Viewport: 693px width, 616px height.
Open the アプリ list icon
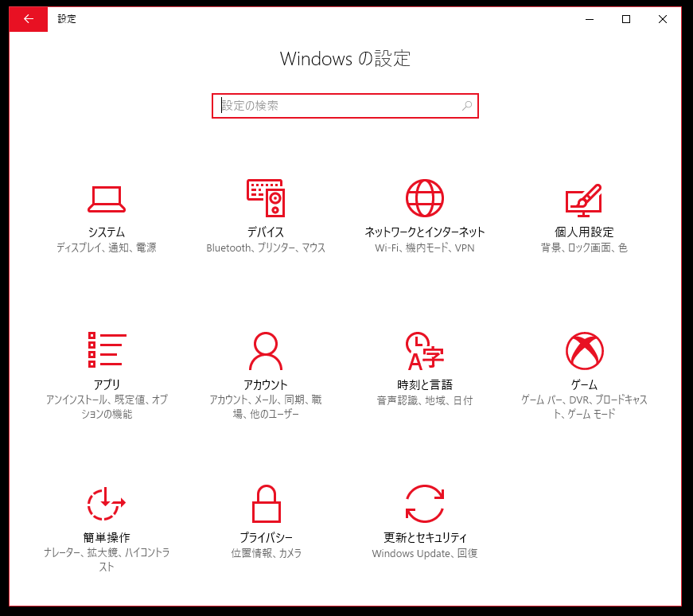pos(107,350)
